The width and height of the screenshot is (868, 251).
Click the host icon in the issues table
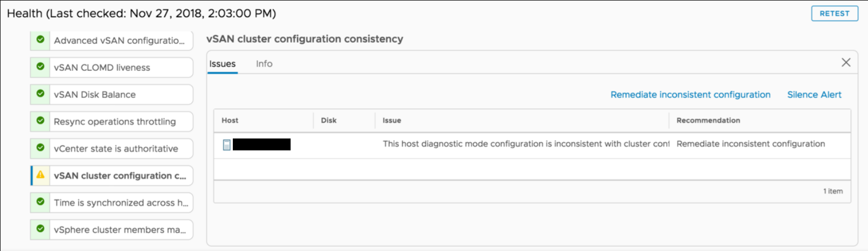pyautogui.click(x=227, y=144)
